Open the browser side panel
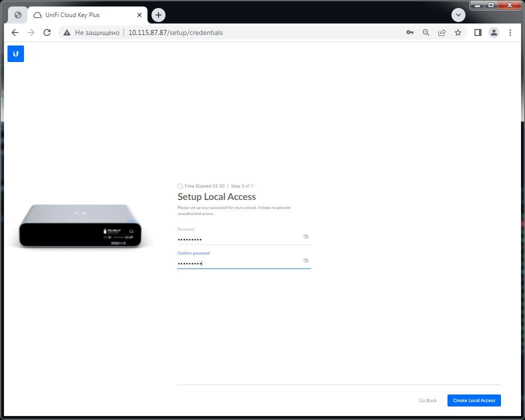 tap(478, 32)
